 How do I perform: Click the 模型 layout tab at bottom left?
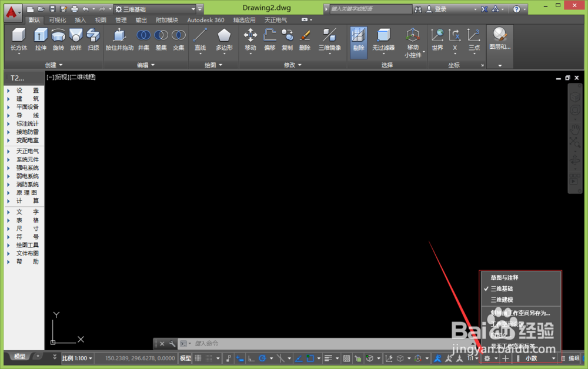click(19, 356)
